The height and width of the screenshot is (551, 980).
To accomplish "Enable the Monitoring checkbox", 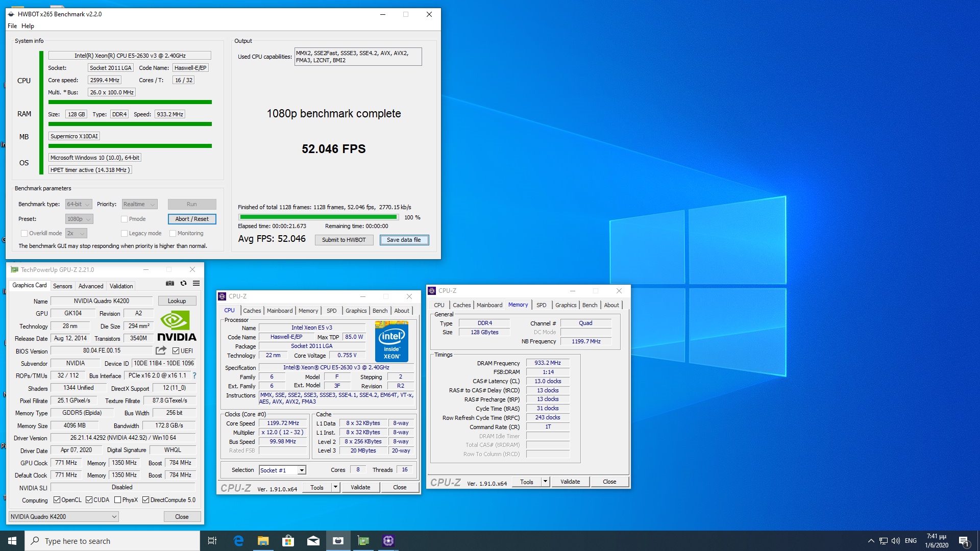I will coord(173,233).
